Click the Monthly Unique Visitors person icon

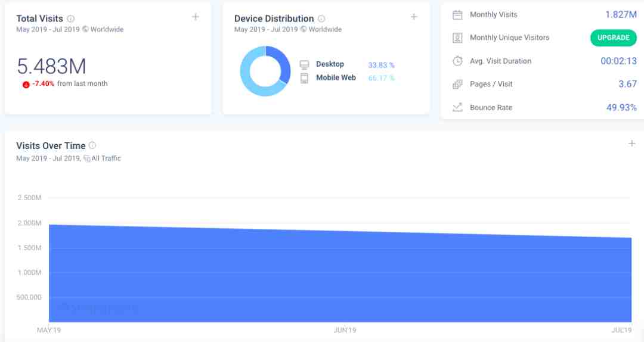tap(457, 38)
